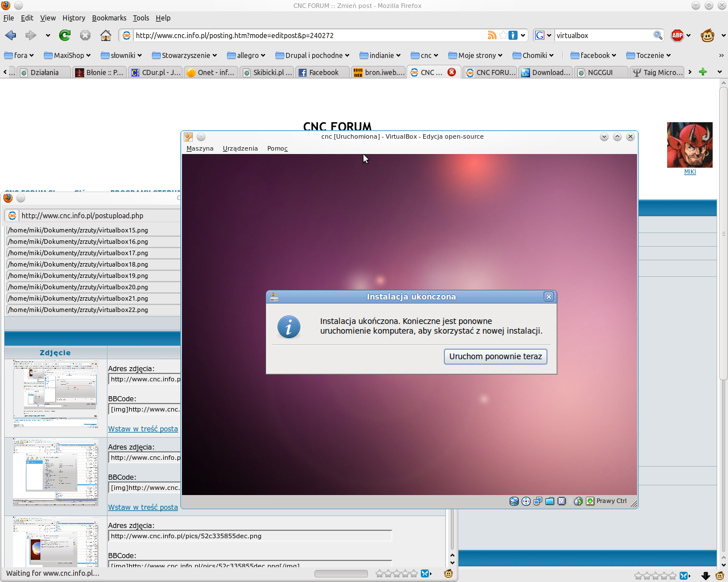Viewport: 728px width, 582px height.
Task: Click the MIKI avatar image
Action: (690, 145)
